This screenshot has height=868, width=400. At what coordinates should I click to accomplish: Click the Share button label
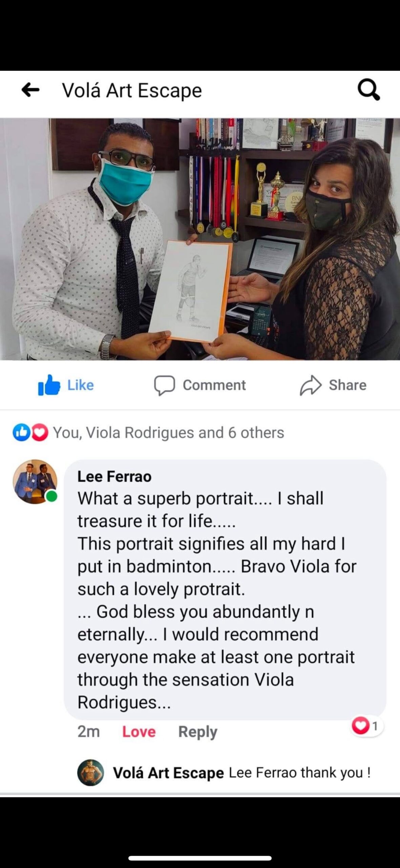[x=348, y=385]
